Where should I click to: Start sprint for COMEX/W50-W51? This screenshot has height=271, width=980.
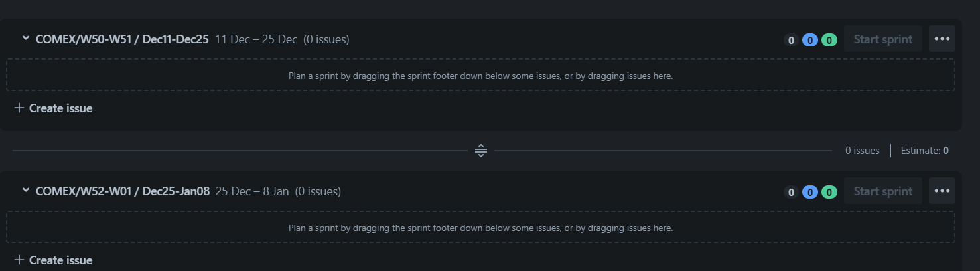883,39
